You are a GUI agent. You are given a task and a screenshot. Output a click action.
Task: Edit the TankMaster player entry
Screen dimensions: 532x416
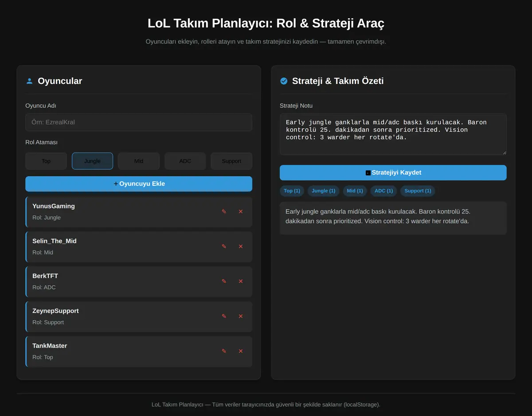[224, 351]
